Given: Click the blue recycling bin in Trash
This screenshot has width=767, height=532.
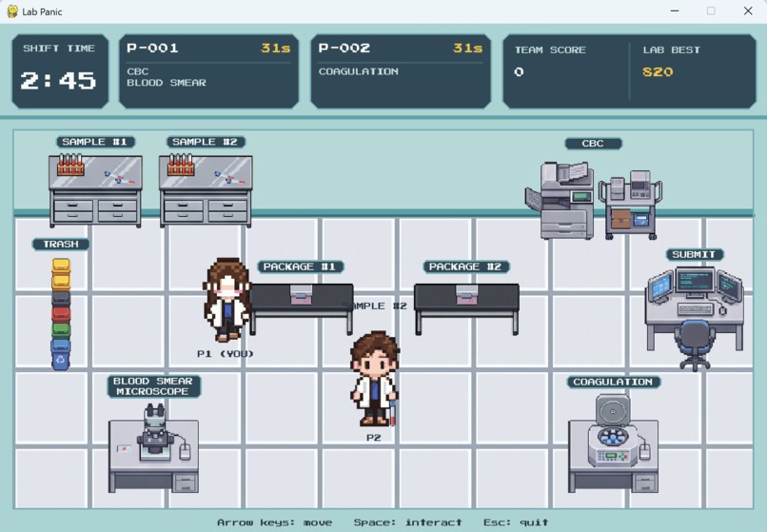Looking at the screenshot, I should (x=61, y=354).
